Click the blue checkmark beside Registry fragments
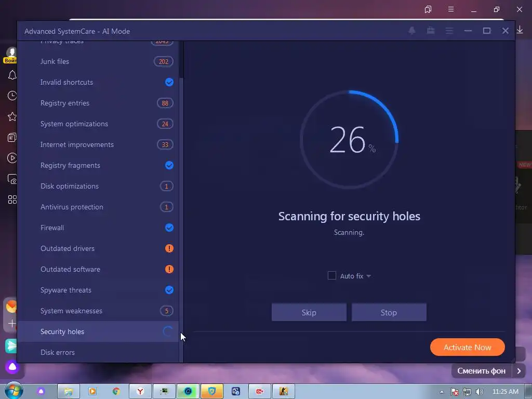The image size is (532, 399). (x=169, y=165)
